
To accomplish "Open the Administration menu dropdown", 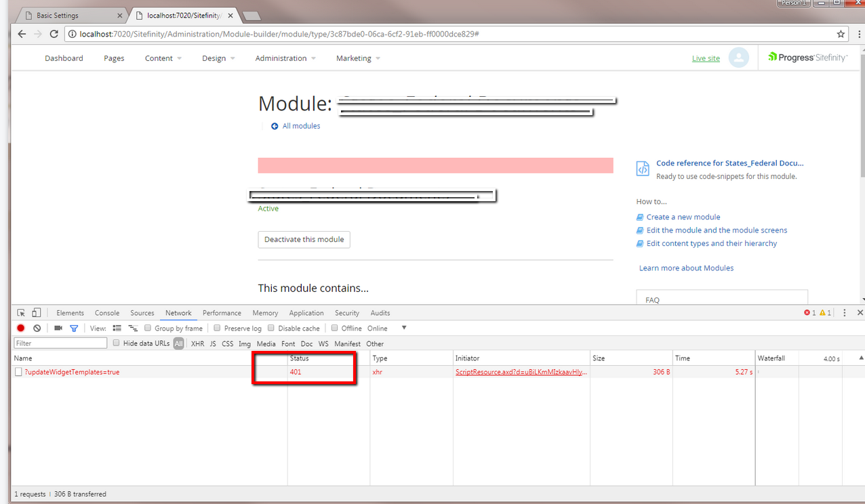I will pyautogui.click(x=281, y=58).
